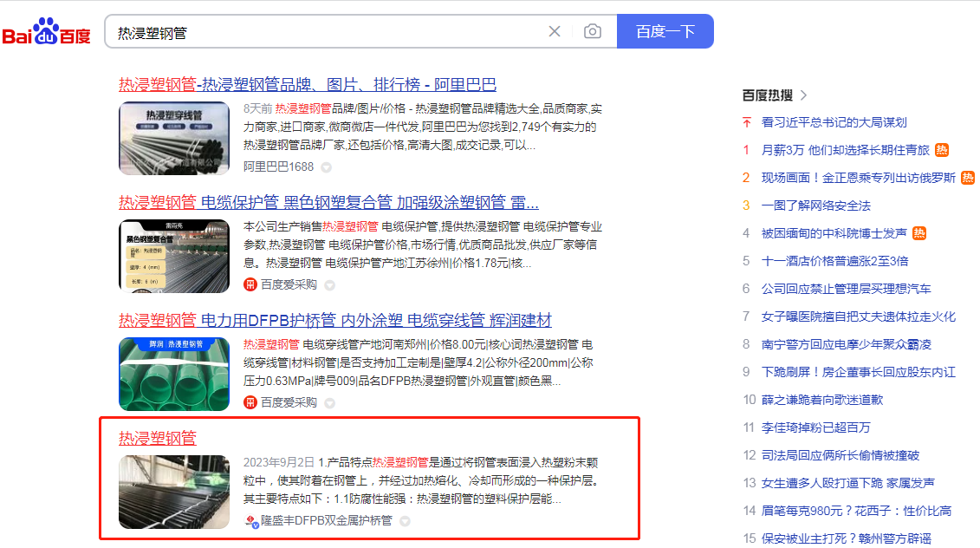980x548 pixels.
Task: Open hot search 一图了解网络安全法
Action: tap(815, 205)
